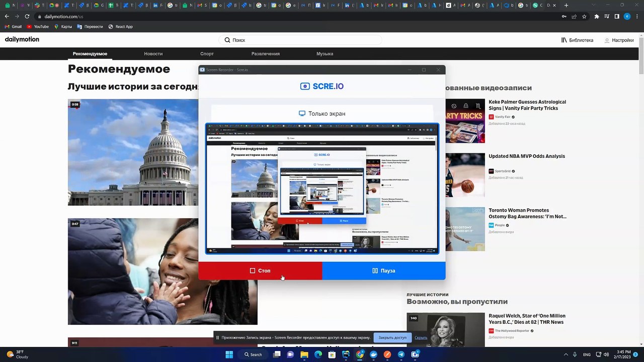Click Закрыть доступ in the sharing notification bar

tap(392, 337)
